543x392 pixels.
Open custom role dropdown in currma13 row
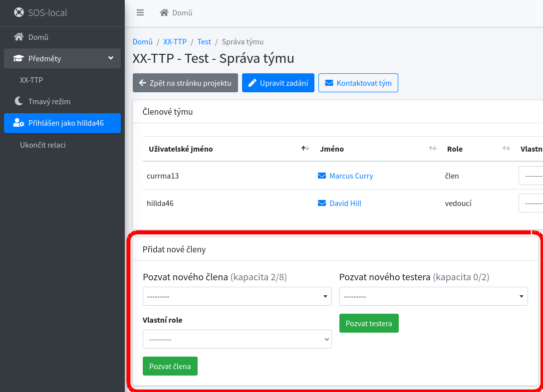[x=531, y=176]
